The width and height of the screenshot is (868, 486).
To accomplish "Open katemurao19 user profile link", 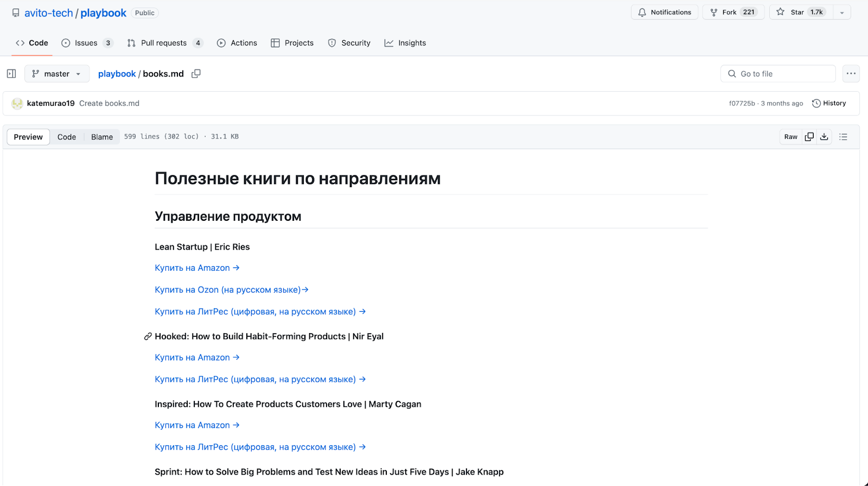I will click(51, 103).
